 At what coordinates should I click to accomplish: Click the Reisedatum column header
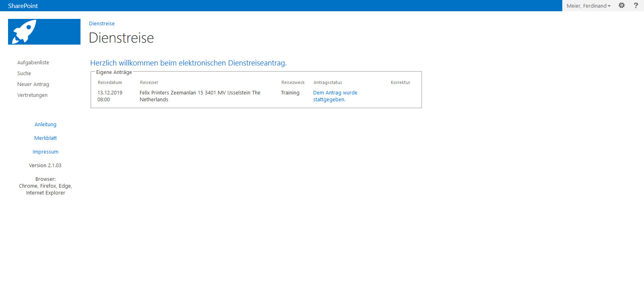(110, 83)
